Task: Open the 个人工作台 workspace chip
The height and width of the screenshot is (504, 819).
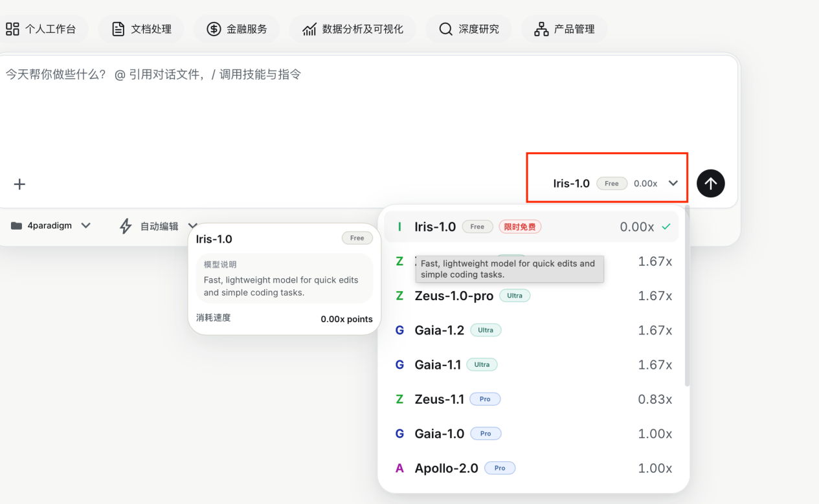Action: [41, 29]
